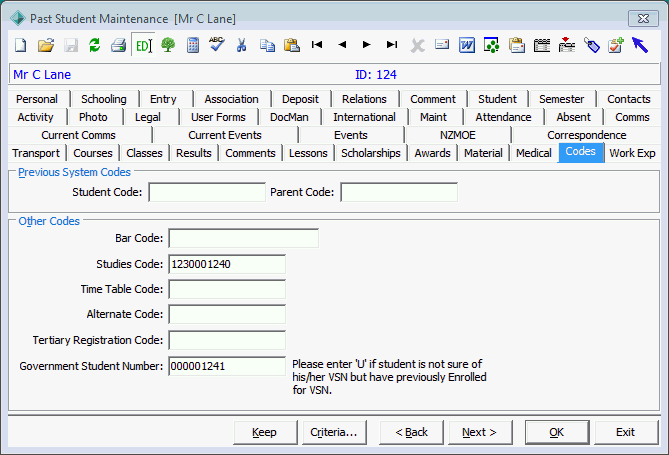This screenshot has height=455, width=669.
Task: Open the Scholarships tab
Action: point(370,153)
